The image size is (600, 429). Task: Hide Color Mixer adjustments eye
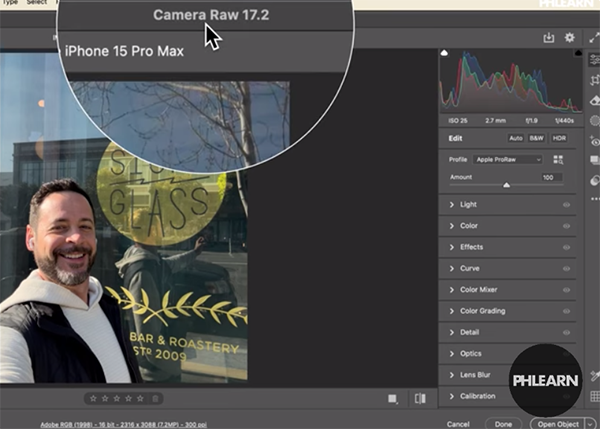(566, 290)
